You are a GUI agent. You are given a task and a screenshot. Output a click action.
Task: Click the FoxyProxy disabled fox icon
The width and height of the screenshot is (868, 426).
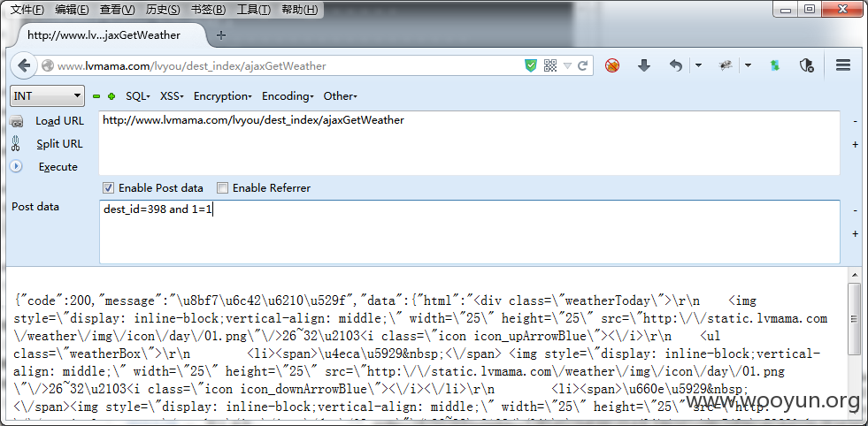tap(612, 65)
